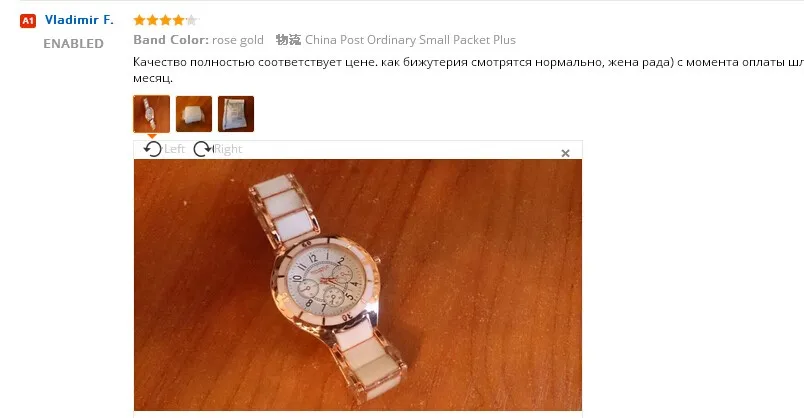The height and width of the screenshot is (418, 804).
Task: Click the enlarged watch photo
Action: (x=358, y=285)
